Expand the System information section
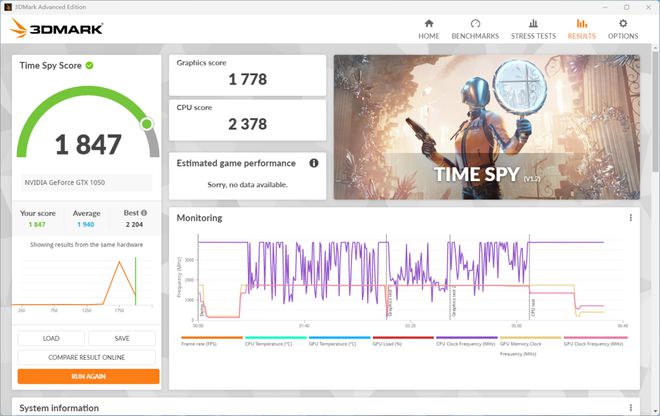Screen dimensions: 660x416 (59, 408)
